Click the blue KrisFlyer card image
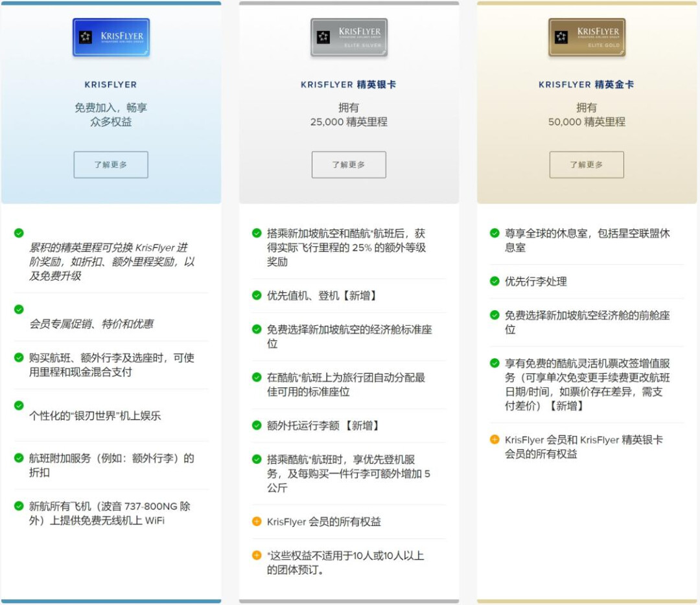The width and height of the screenshot is (700, 605). click(x=111, y=38)
